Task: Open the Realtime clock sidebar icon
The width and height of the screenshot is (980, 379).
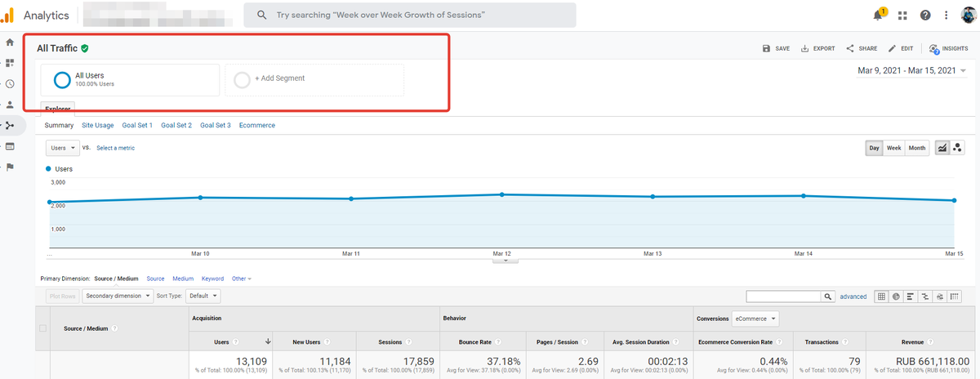Action: 10,83
